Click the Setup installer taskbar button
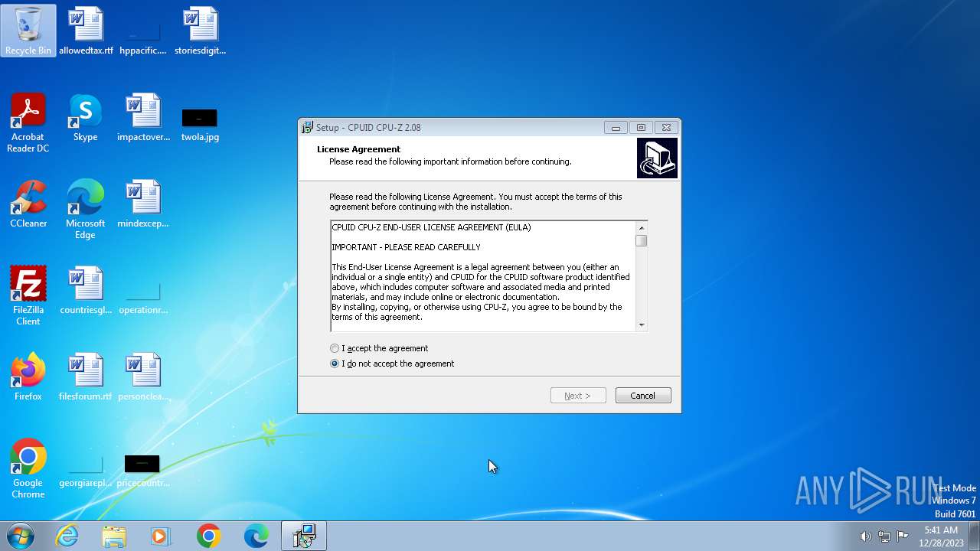 click(x=304, y=536)
